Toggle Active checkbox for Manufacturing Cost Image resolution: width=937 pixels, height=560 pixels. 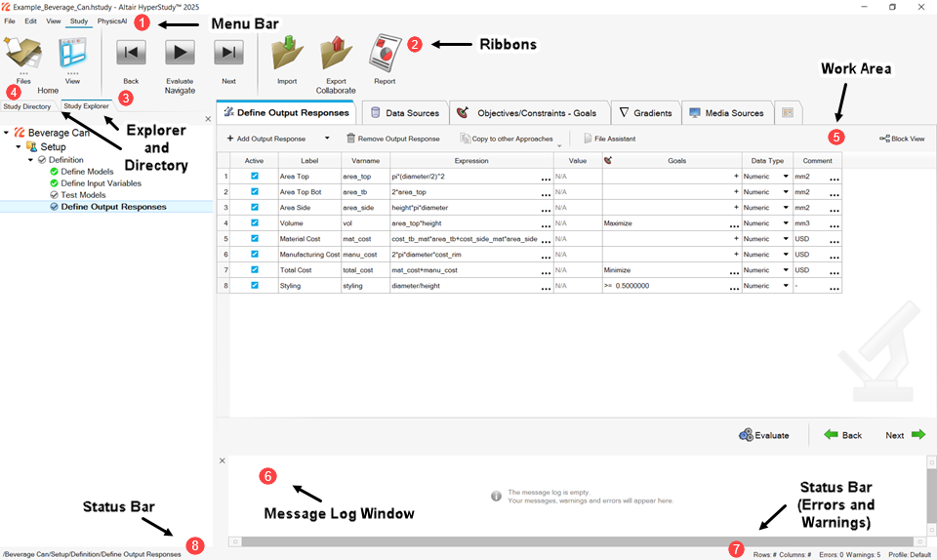(255, 254)
